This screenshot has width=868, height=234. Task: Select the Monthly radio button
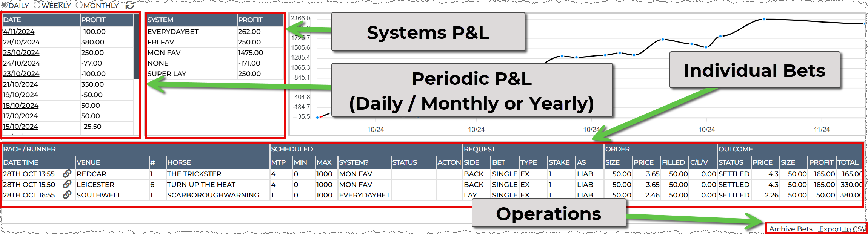(x=79, y=5)
